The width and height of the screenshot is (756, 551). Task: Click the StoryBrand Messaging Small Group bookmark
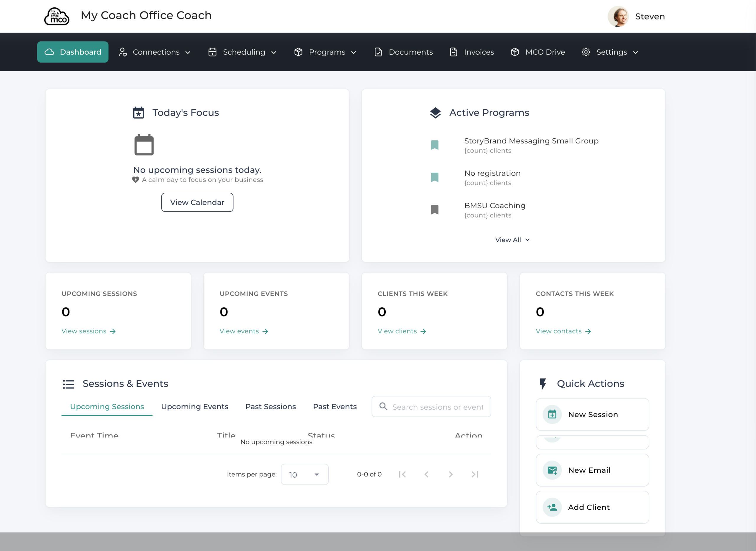[435, 145]
